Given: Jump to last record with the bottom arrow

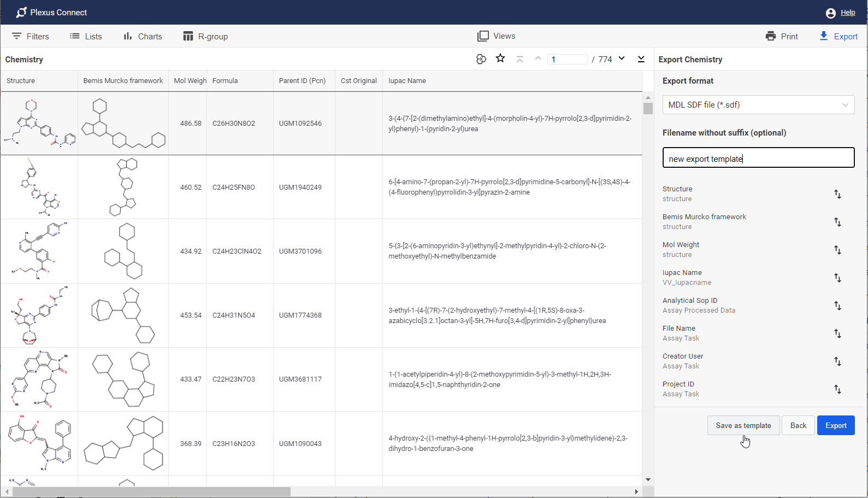Looking at the screenshot, I should click(x=641, y=59).
